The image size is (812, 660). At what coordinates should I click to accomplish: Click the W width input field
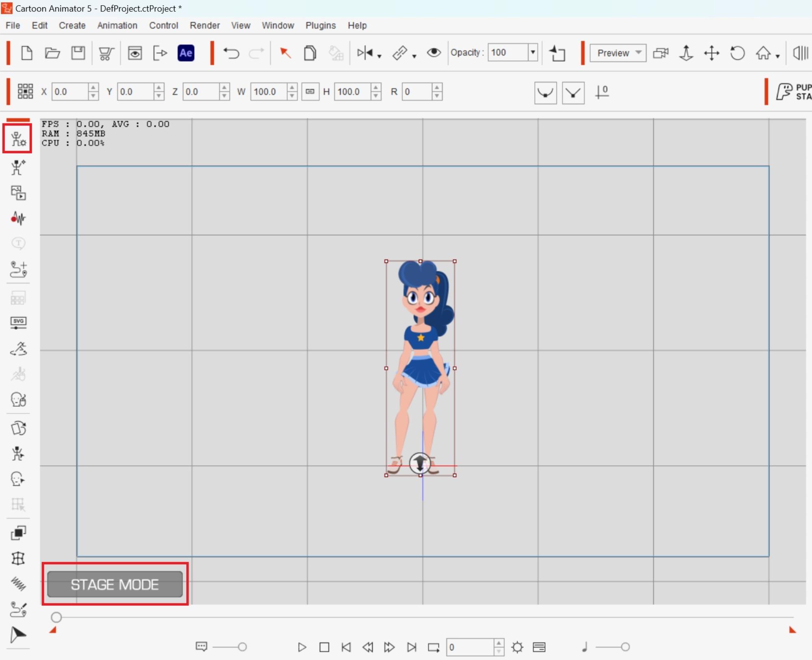tap(269, 92)
